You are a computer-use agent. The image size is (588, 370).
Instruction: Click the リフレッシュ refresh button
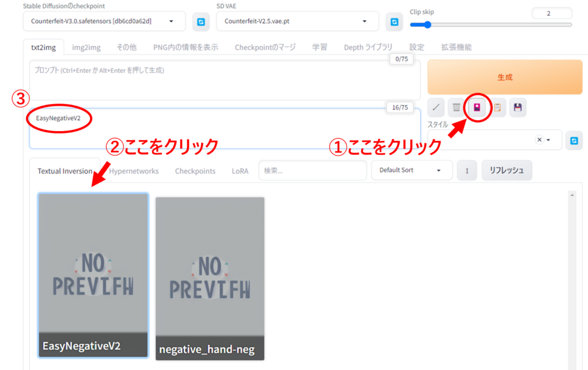(x=506, y=171)
